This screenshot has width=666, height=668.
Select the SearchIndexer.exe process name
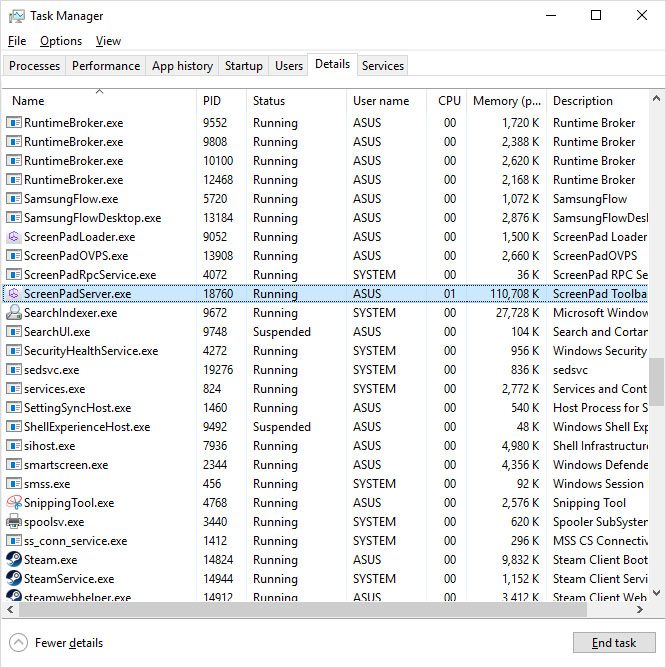click(x=70, y=313)
